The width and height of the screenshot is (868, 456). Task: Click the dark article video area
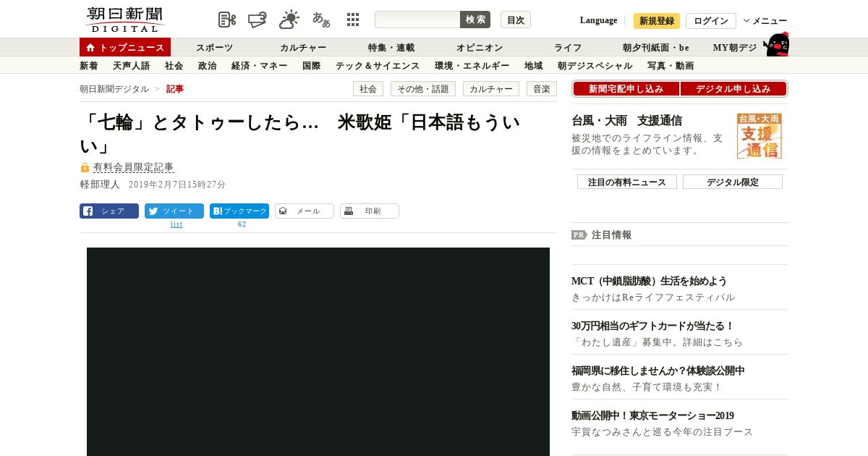pyautogui.click(x=318, y=352)
